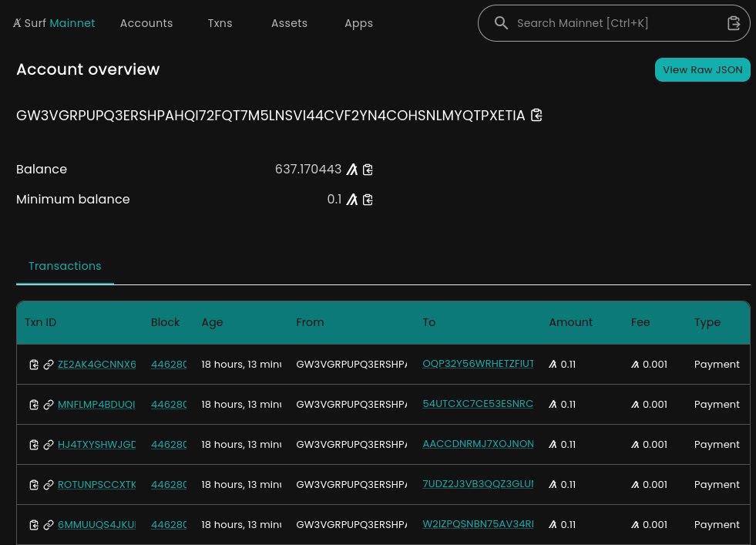756x545 pixels.
Task: Select the Transactions tab
Action: tap(65, 266)
